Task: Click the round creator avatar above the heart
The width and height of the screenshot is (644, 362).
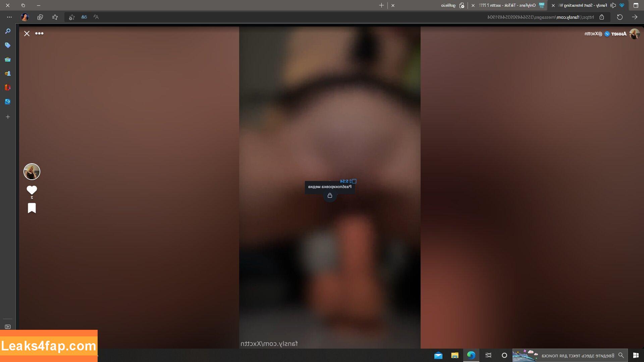Action: [x=32, y=172]
